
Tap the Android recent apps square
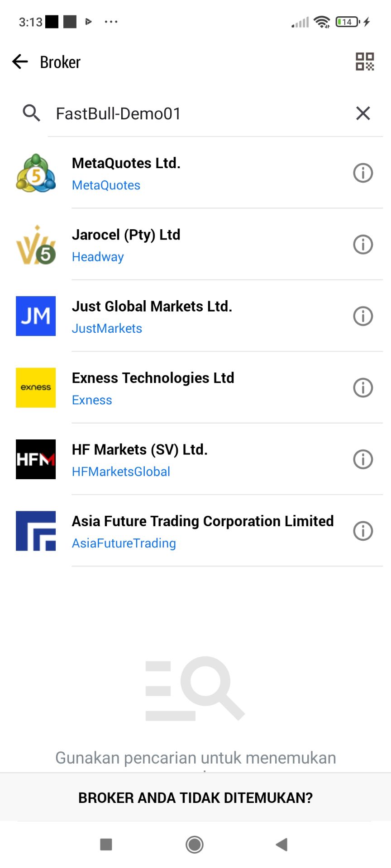click(106, 844)
